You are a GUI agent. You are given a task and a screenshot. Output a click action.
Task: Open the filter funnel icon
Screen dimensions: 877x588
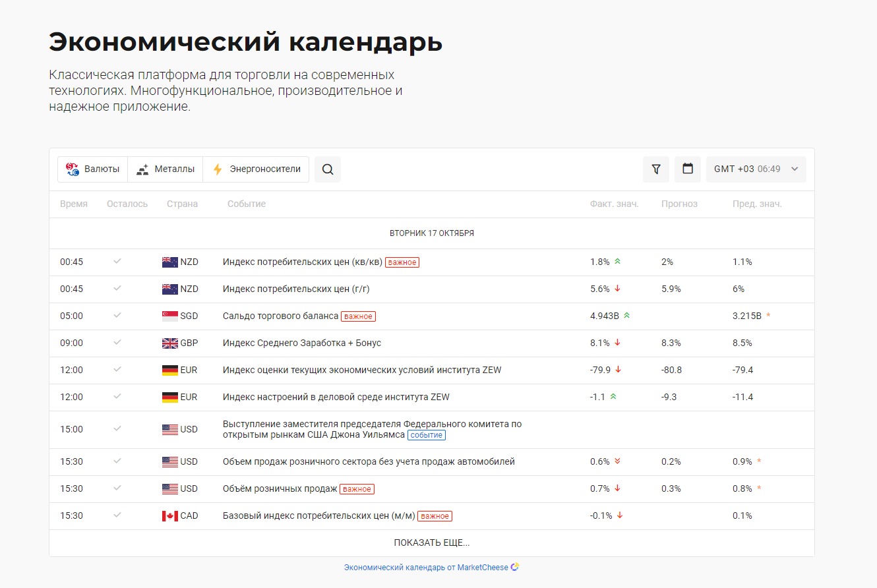coord(656,169)
